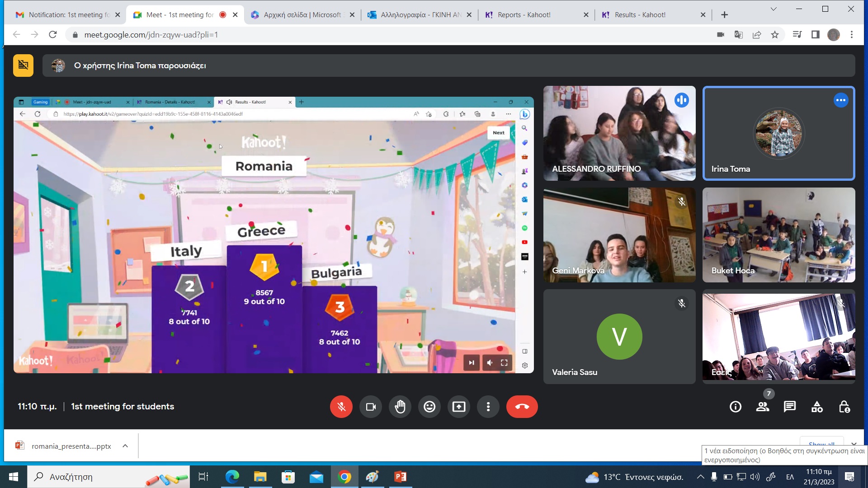Show the participants people panel

pyautogui.click(x=763, y=407)
